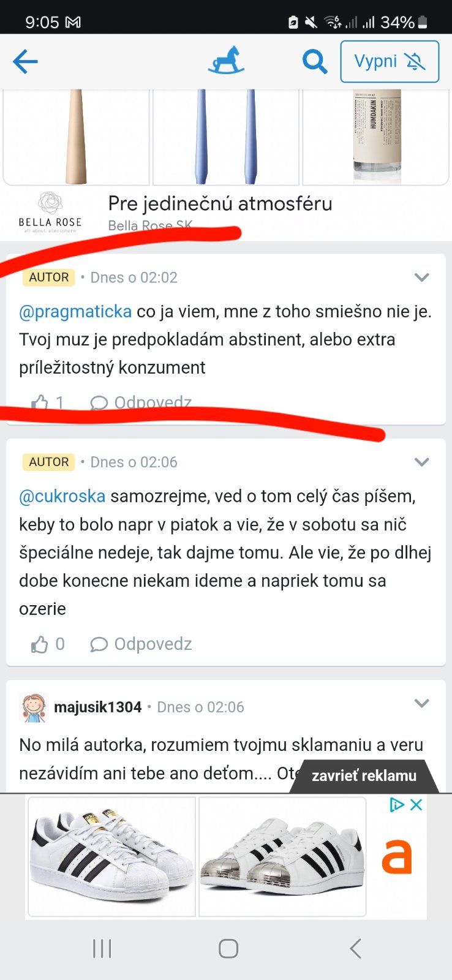Close the ad with zavrieť reklamu
The height and width of the screenshot is (980, 452).
coord(364,776)
